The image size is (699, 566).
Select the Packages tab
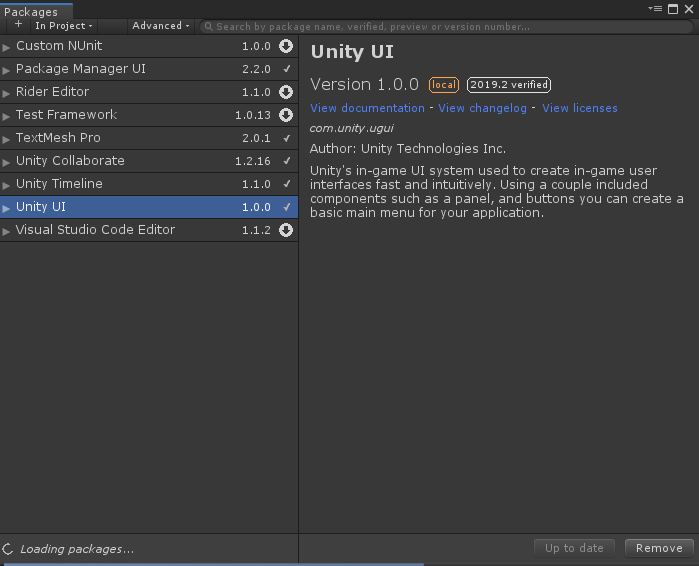click(31, 12)
